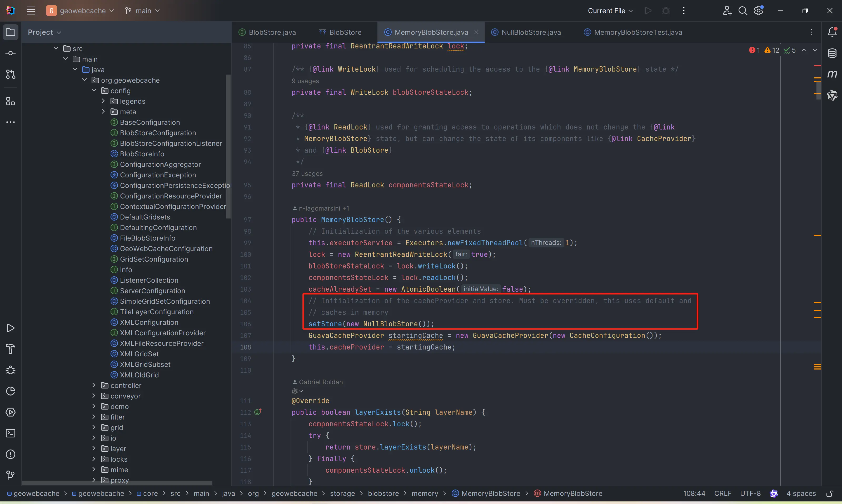Open the Pull Requests tool window icon
The height and width of the screenshot is (504, 842).
pos(11,74)
